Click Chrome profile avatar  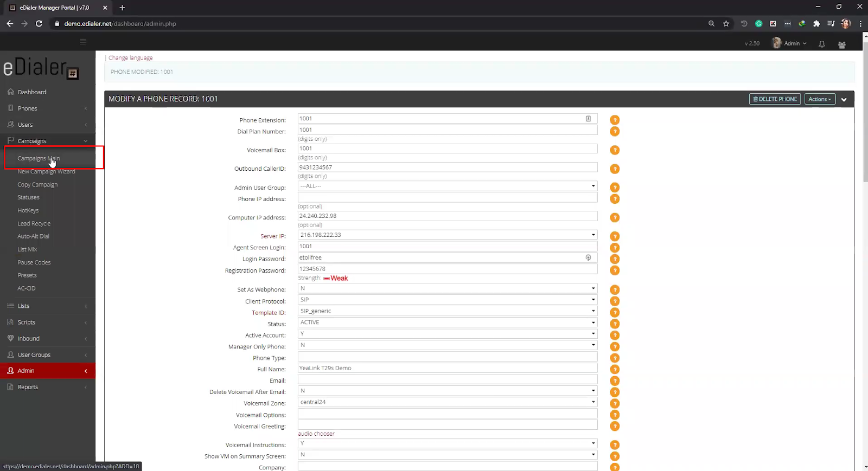[846, 23]
